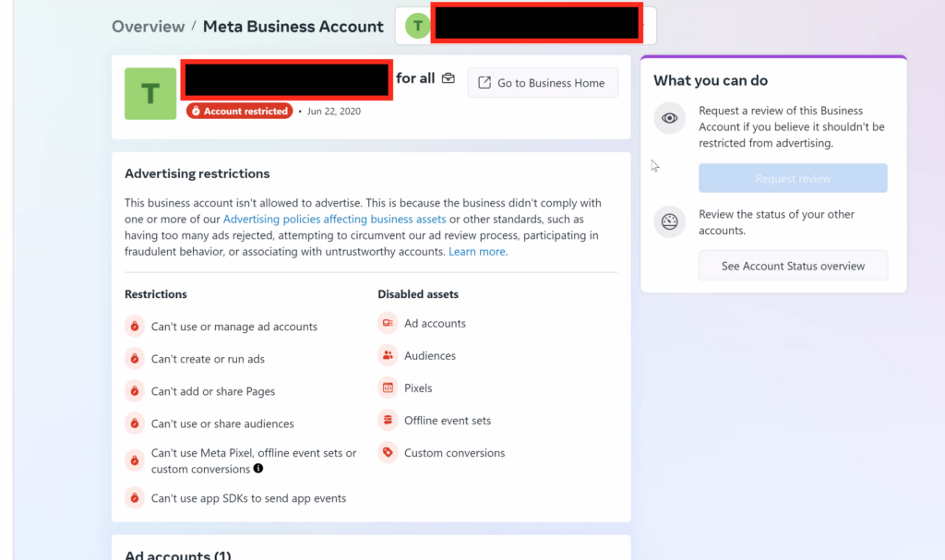This screenshot has height=560, width=945.
Task: Click the green T business avatar
Action: [x=150, y=93]
